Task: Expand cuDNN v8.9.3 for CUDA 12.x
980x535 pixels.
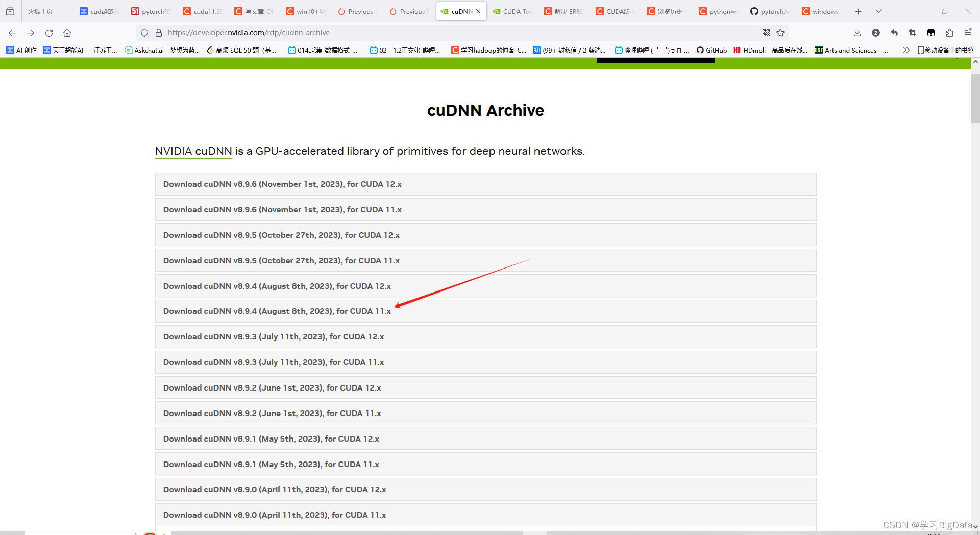Action: click(x=485, y=337)
